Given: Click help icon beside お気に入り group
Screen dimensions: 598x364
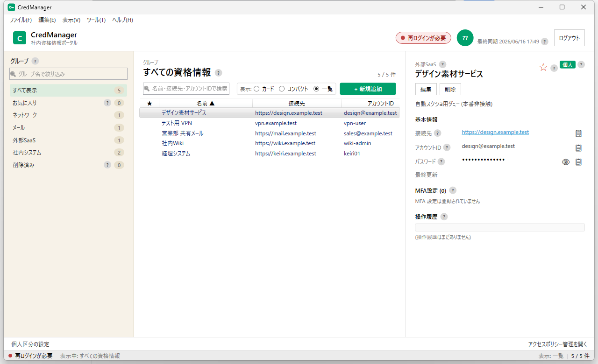Looking at the screenshot, I should [x=107, y=103].
